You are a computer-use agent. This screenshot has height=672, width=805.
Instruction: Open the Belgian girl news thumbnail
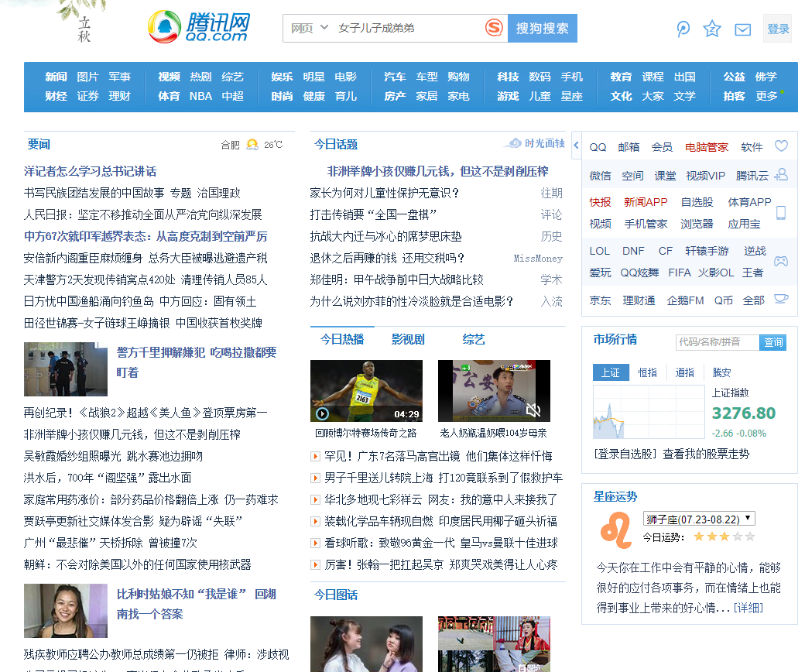pos(66,611)
